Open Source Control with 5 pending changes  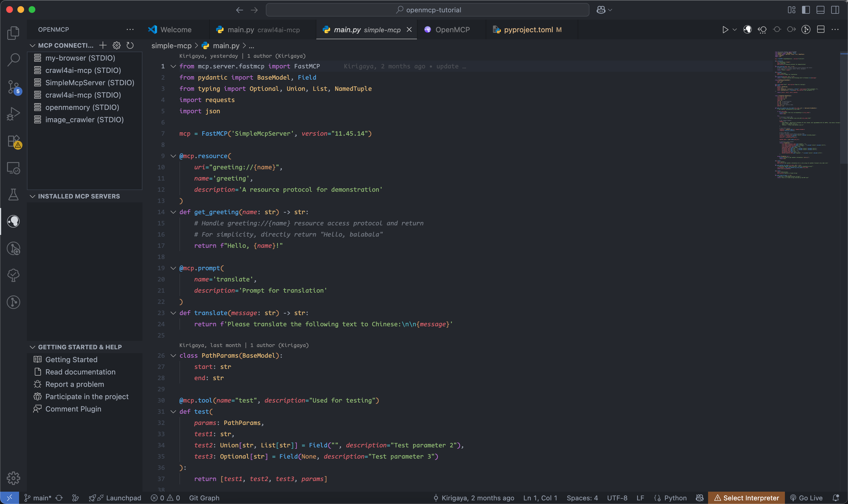(x=13, y=87)
